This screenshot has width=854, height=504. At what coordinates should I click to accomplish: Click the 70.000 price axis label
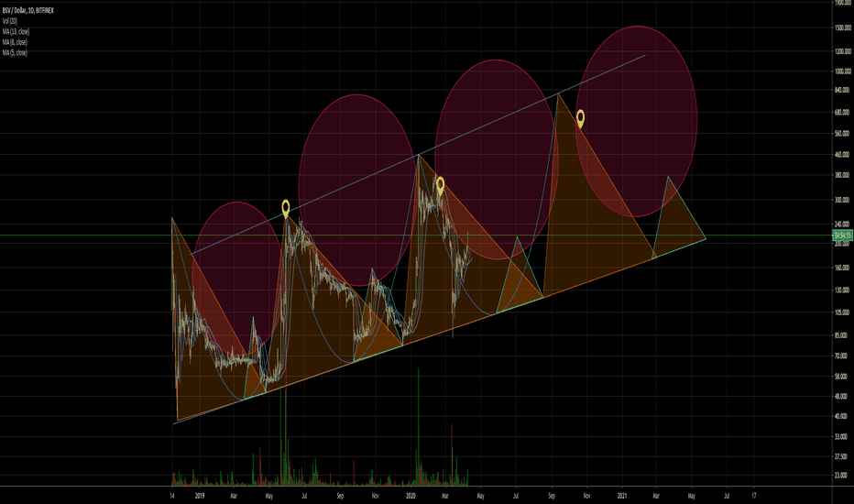pos(842,356)
